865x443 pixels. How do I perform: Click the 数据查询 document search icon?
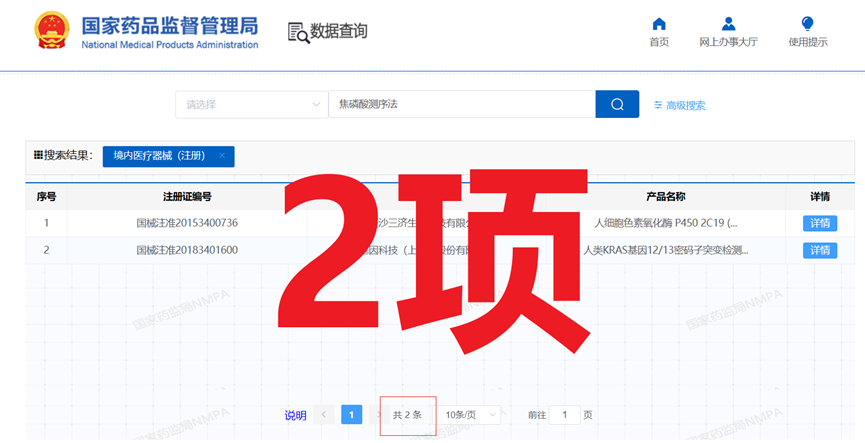[298, 32]
